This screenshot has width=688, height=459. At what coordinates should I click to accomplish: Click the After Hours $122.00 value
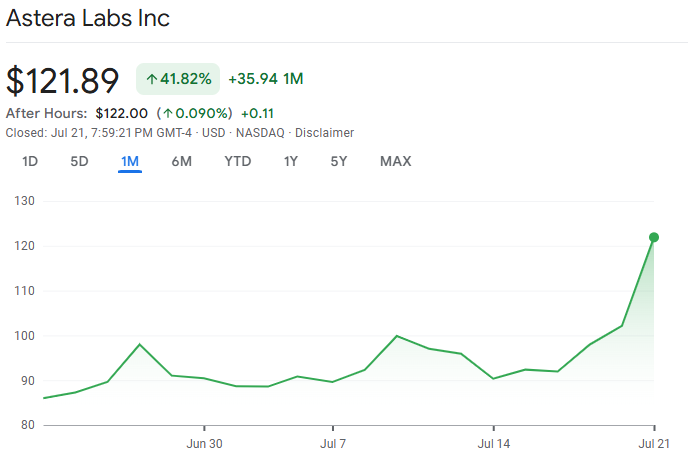(x=122, y=113)
